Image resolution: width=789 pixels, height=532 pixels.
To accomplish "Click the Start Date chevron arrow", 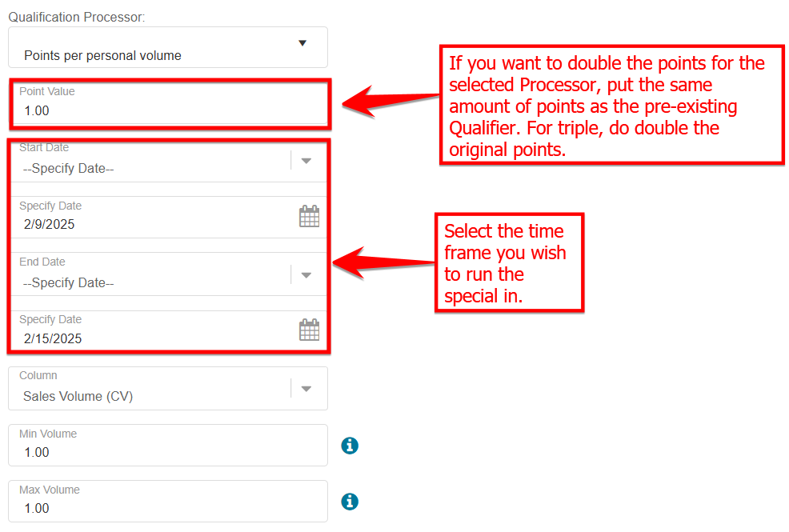I will [306, 161].
